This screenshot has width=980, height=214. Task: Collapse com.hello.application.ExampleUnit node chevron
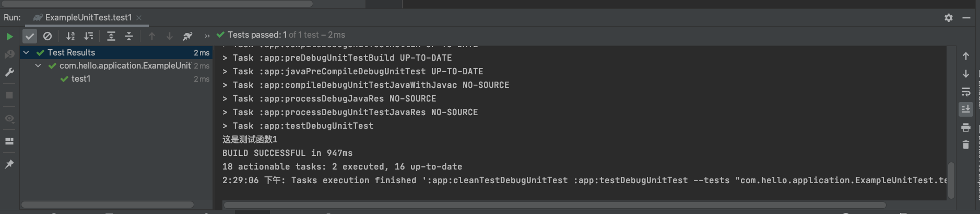(x=38, y=65)
